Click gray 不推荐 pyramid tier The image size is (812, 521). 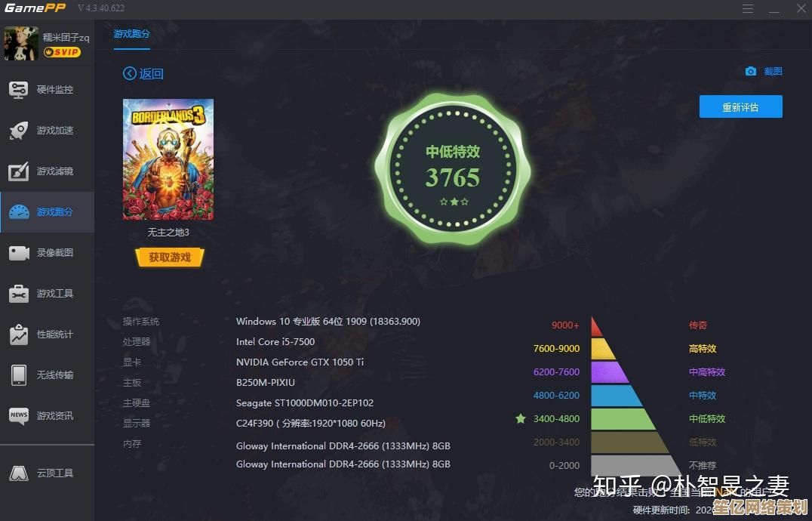point(636,465)
